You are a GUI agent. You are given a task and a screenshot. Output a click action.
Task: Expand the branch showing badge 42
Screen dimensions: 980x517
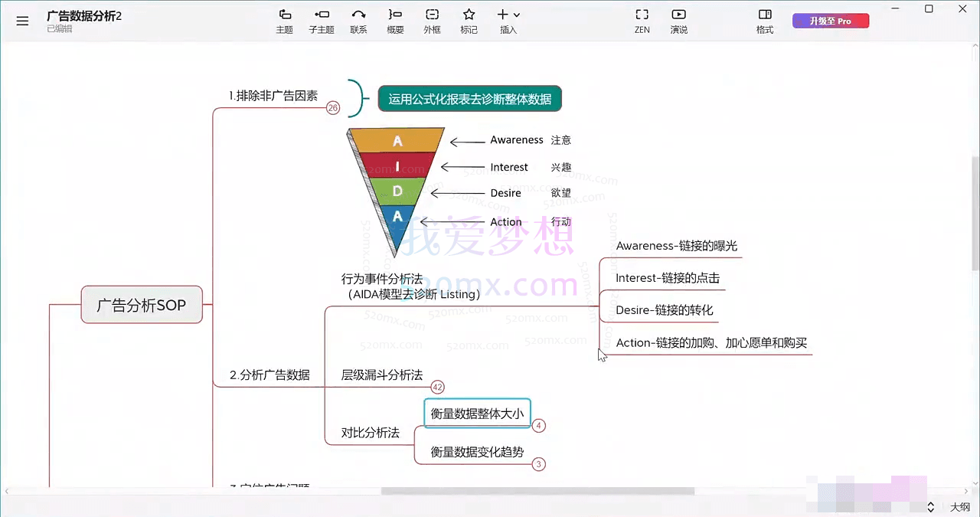click(437, 387)
